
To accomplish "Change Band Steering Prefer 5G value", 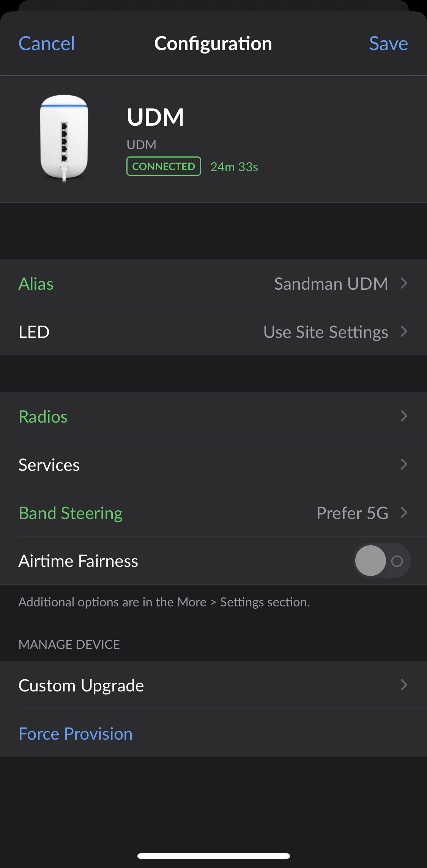I will point(352,513).
